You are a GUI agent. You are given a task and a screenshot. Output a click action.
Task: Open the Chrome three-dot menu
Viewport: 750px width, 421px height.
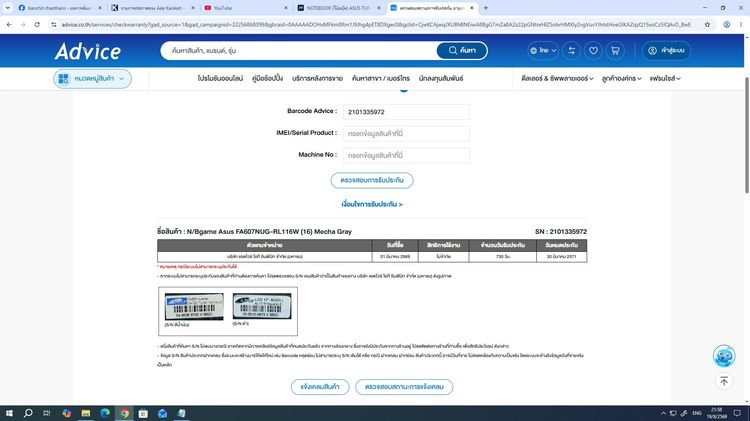coord(741,24)
